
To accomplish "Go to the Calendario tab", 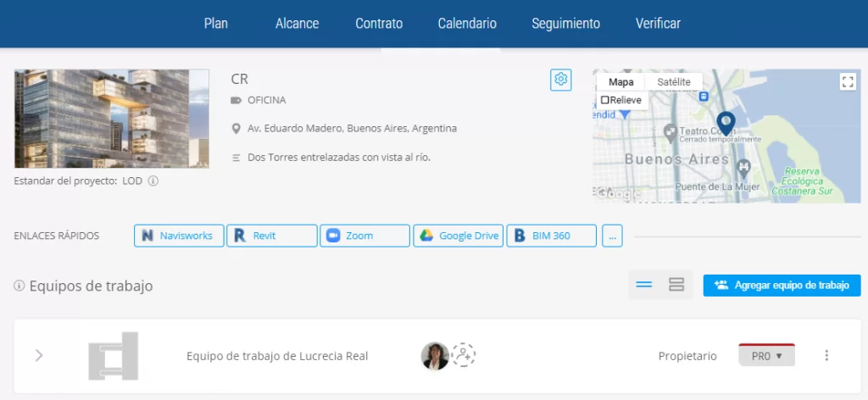I will click(x=467, y=24).
